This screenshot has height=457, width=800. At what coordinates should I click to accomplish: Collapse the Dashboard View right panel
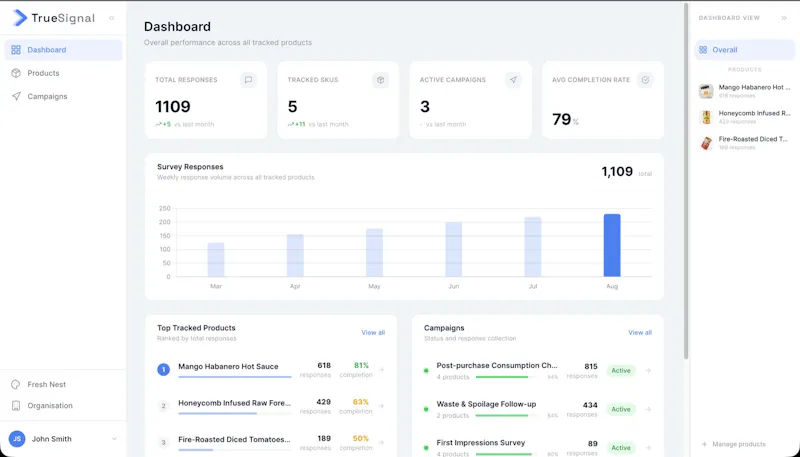tap(784, 18)
